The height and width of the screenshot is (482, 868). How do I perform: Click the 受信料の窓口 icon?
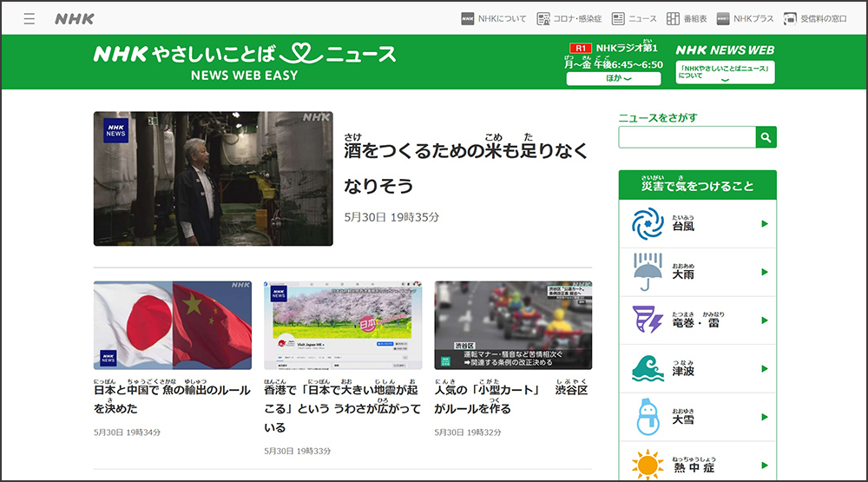coord(790,19)
